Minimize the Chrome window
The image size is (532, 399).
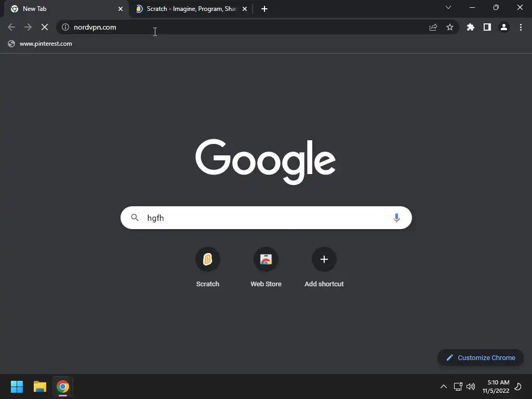tap(472, 7)
